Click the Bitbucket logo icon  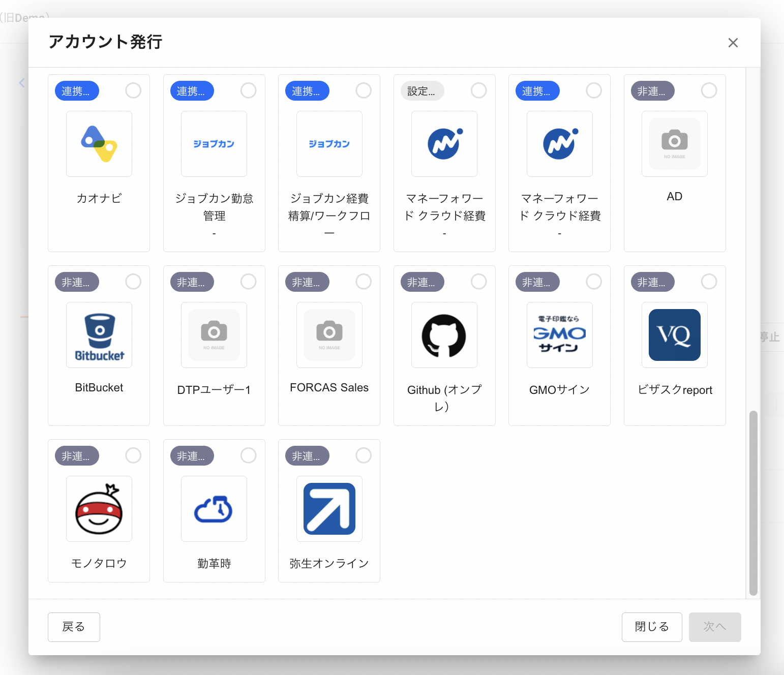pos(99,335)
